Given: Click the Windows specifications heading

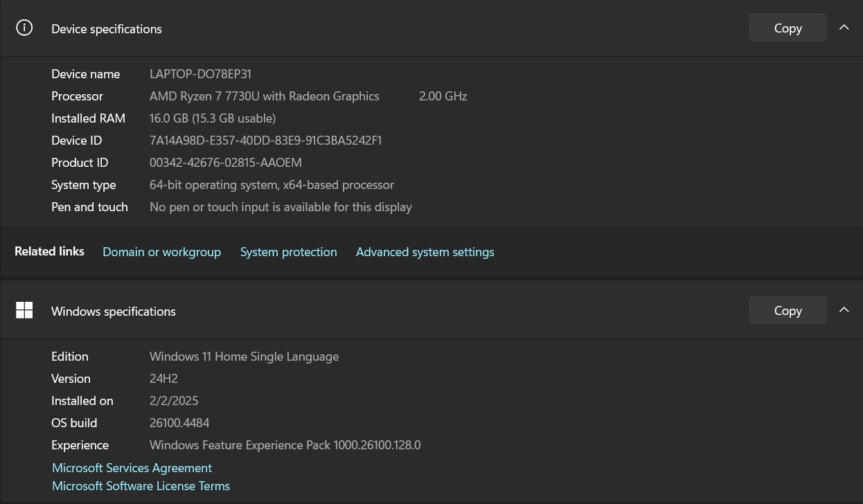Looking at the screenshot, I should click(114, 312).
